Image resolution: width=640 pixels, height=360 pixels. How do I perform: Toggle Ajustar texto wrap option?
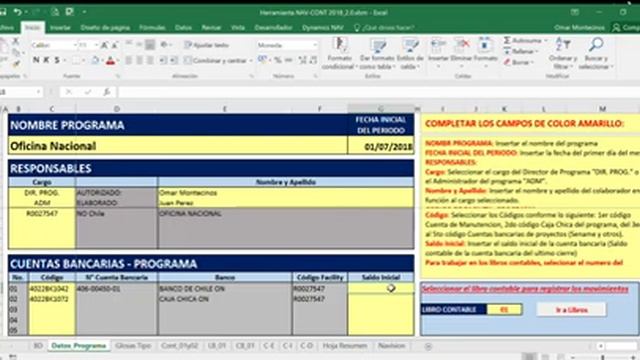[207, 45]
